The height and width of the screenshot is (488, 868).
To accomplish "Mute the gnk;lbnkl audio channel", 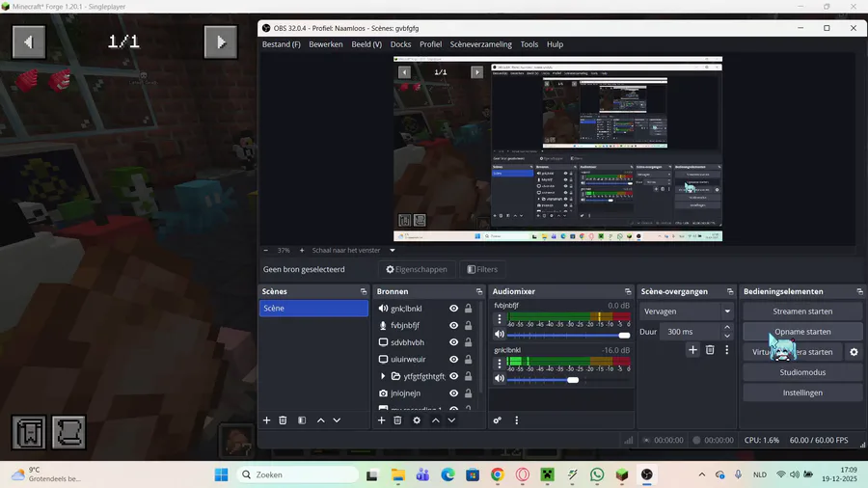I will pos(500,378).
